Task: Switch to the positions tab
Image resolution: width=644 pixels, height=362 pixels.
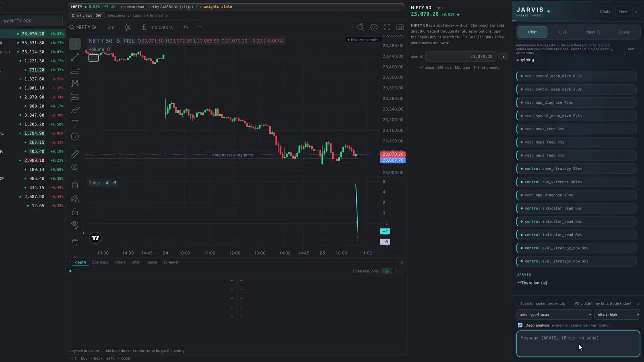Action: coord(100,262)
